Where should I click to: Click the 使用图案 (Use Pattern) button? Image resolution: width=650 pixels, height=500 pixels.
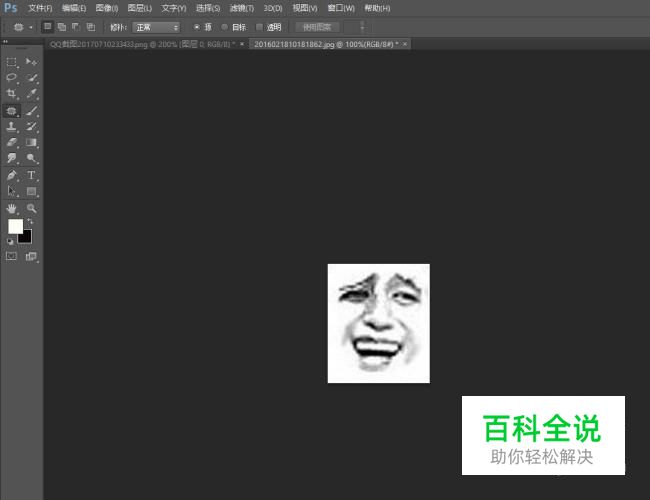[x=318, y=27]
